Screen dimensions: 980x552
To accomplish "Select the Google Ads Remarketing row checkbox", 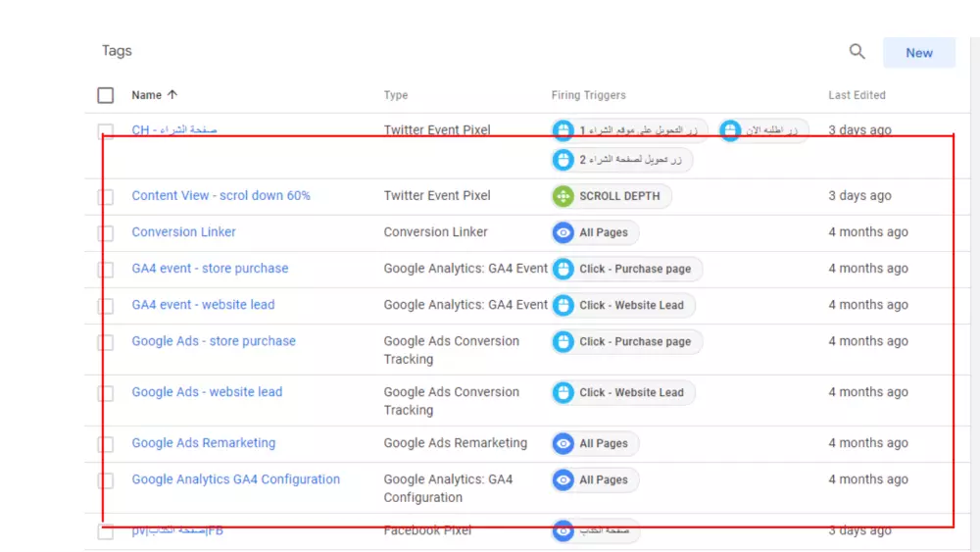I will [106, 444].
